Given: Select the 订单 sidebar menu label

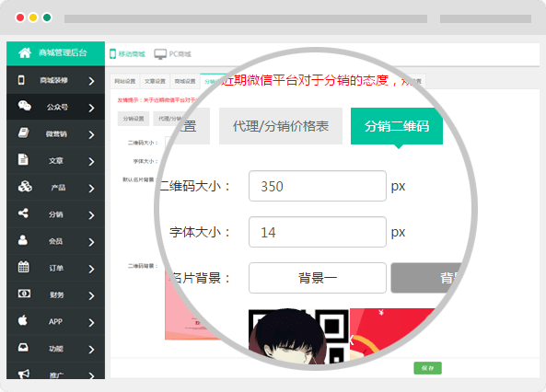Looking at the screenshot, I should click(56, 268).
